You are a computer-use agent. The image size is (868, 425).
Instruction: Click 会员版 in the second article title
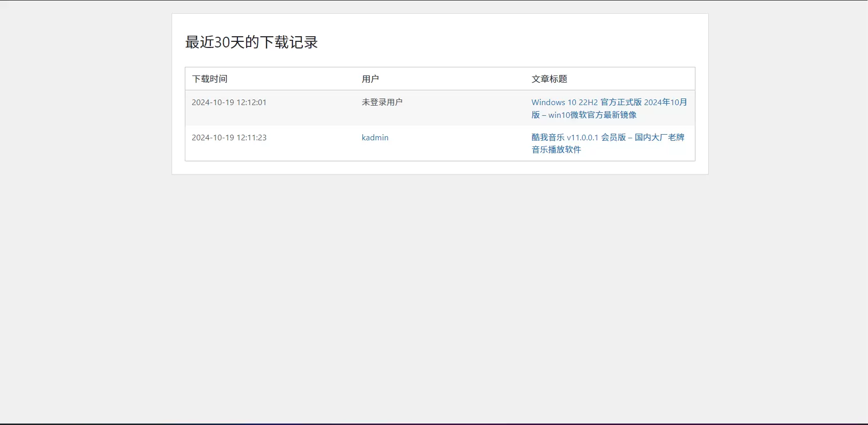613,137
